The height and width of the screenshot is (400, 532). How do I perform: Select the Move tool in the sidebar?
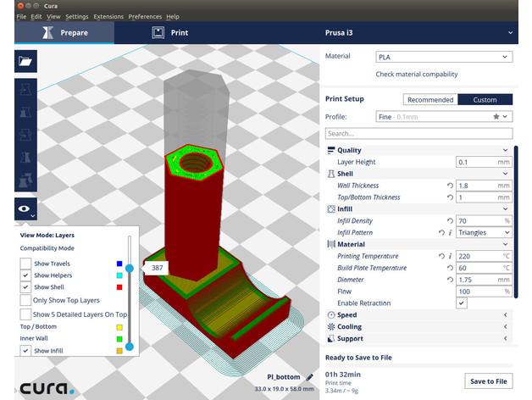(25, 89)
